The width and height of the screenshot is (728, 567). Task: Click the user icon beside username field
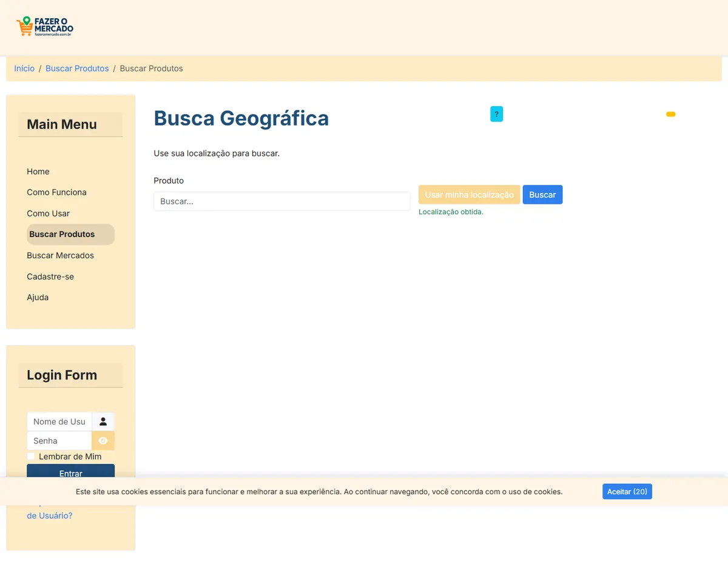[103, 421]
